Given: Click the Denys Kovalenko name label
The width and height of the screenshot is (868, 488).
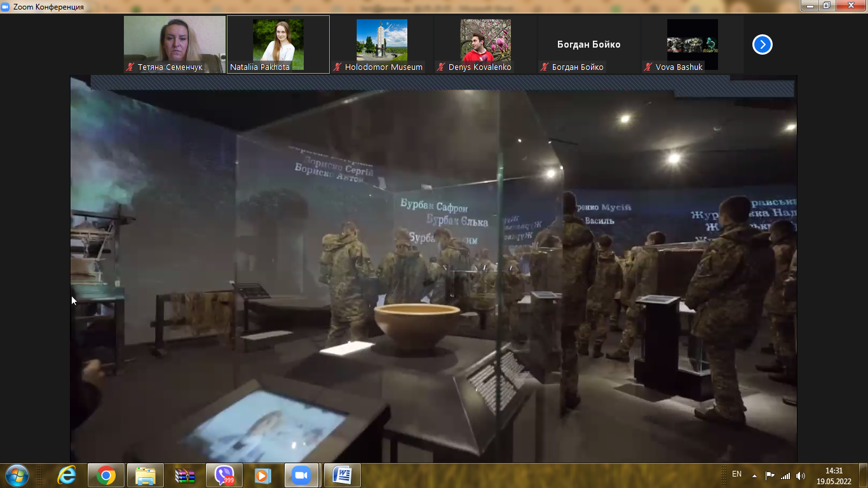Looking at the screenshot, I should click(x=480, y=67).
